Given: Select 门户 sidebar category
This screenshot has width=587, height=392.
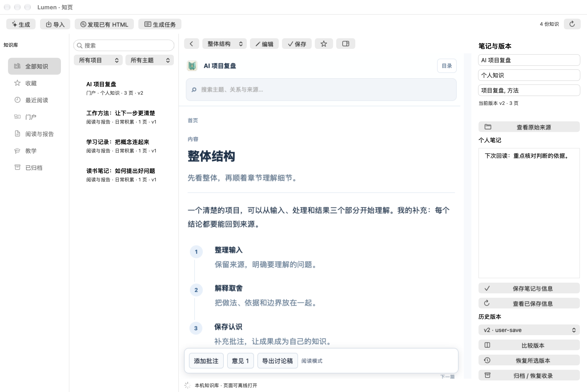Looking at the screenshot, I should pos(34,117).
